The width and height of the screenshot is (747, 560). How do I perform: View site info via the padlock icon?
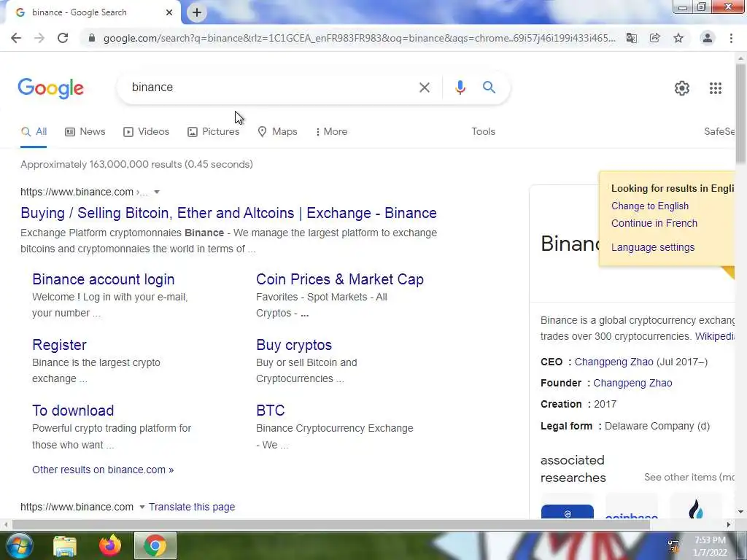pos(92,38)
